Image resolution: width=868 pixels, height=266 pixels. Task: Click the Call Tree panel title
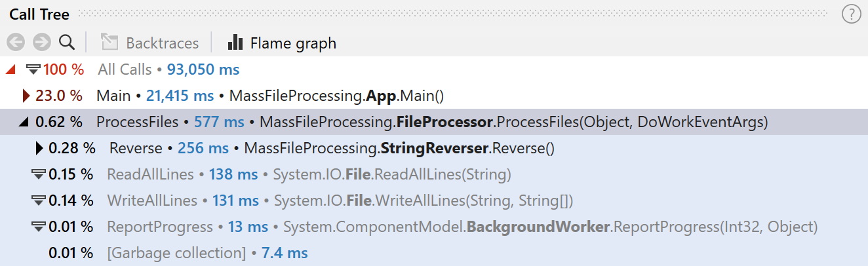[x=39, y=14]
